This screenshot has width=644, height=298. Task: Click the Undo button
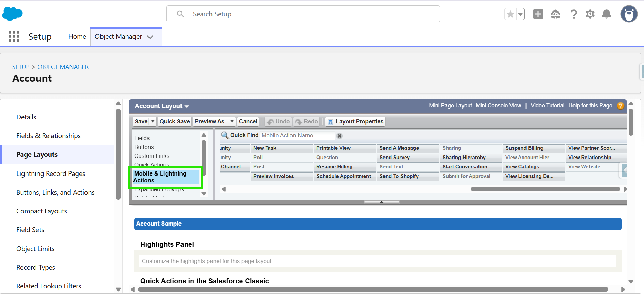279,121
